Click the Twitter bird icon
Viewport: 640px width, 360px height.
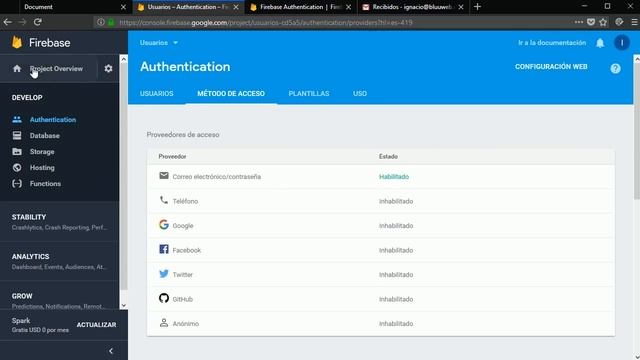pyautogui.click(x=164, y=273)
